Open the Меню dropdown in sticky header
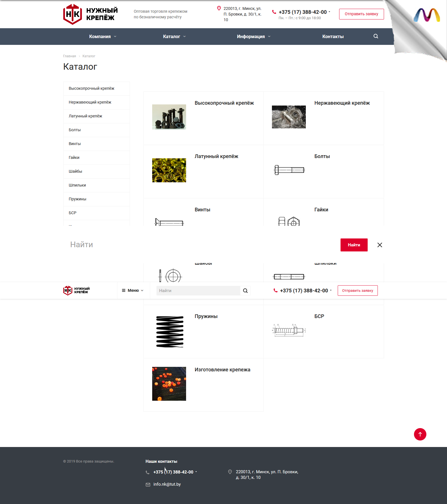 tap(132, 290)
